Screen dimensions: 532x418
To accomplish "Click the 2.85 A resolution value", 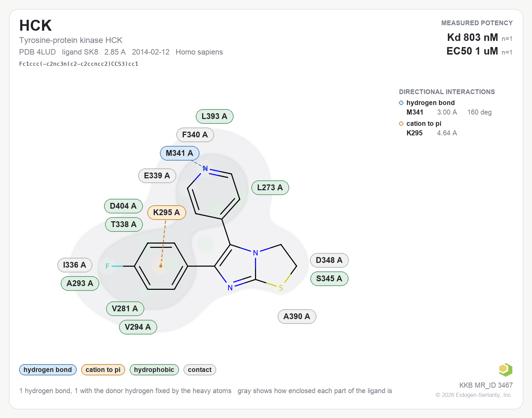I will point(115,52).
